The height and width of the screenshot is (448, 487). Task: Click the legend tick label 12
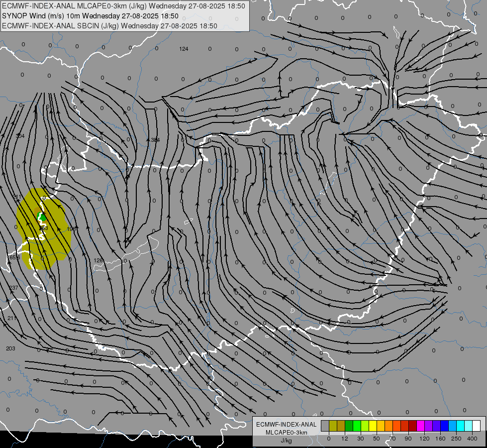click(x=345, y=439)
